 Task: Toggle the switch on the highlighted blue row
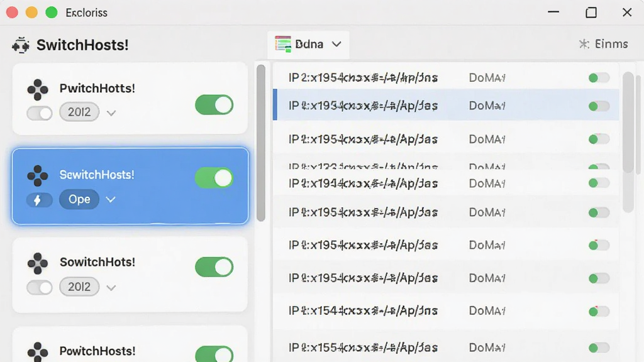[599, 106]
